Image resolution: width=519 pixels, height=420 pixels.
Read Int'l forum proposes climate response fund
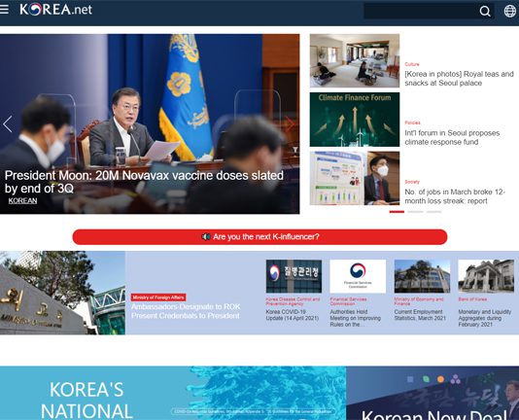[x=452, y=137]
